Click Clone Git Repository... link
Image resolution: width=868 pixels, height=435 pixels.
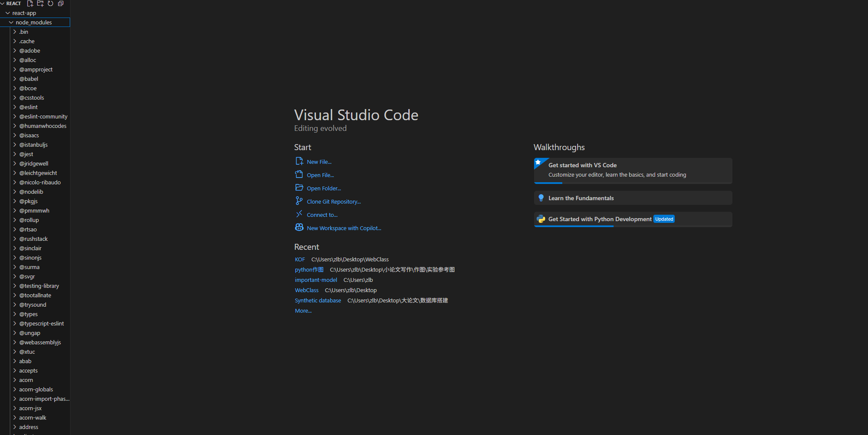(x=334, y=201)
